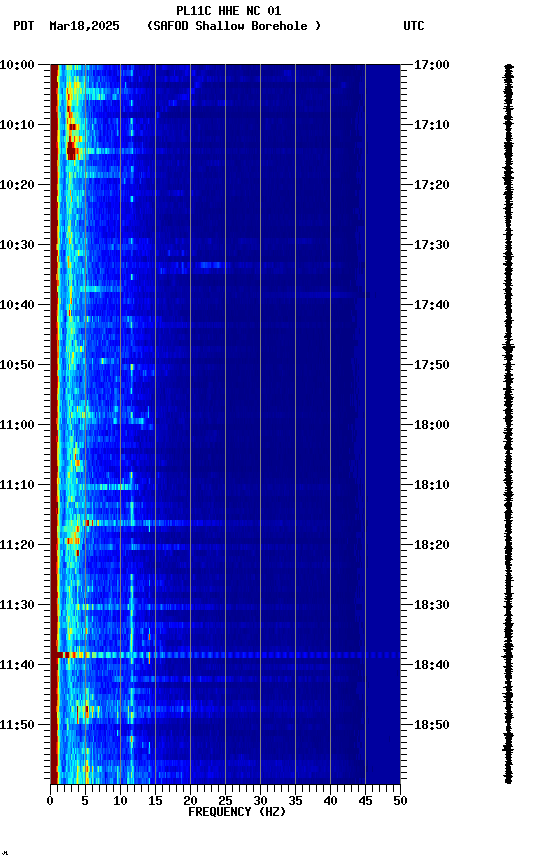Click the SAFOD Shallow Borehole label

(x=234, y=26)
